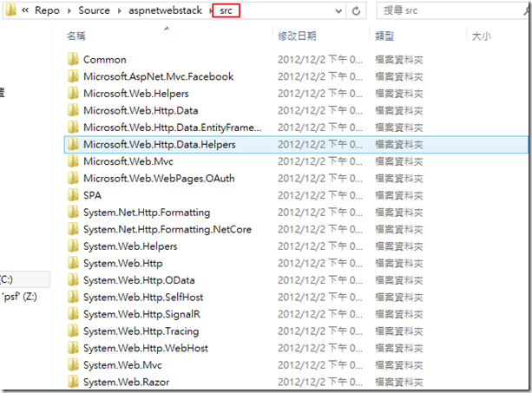Click the System.Web.Mvc folder icon

pyautogui.click(x=73, y=365)
